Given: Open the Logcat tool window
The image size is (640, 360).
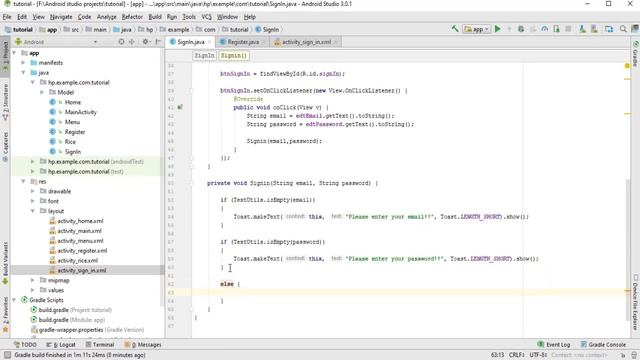Looking at the screenshot, I should coord(61,344).
